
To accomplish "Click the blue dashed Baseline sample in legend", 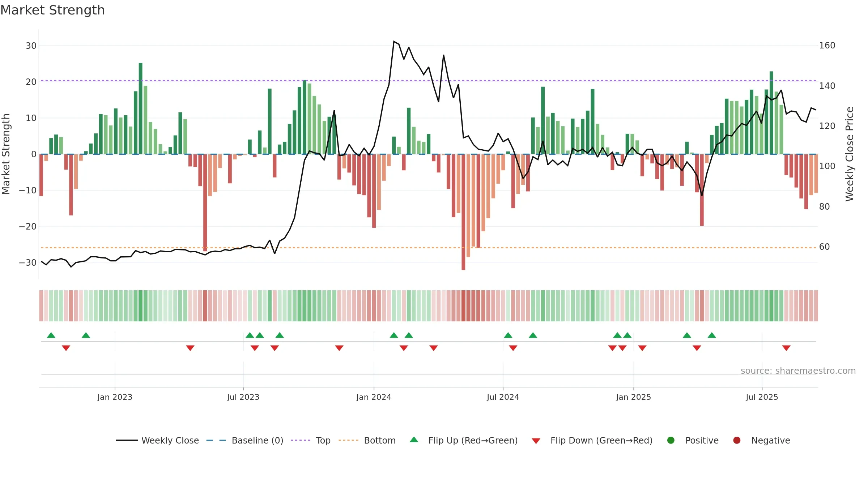I will coord(216,440).
